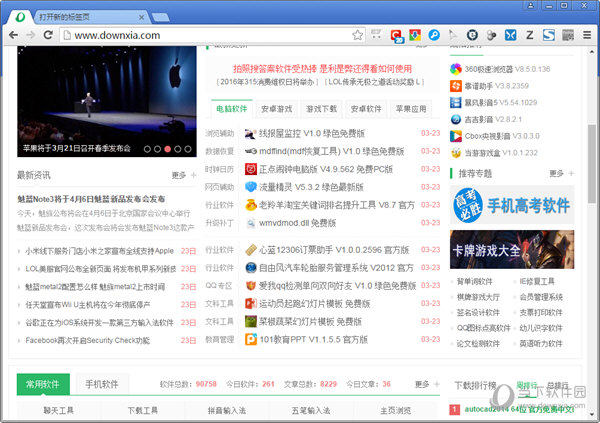Expand 推荐专题 with the 更多 + link
The width and height of the screenshot is (600, 423).
561,173
